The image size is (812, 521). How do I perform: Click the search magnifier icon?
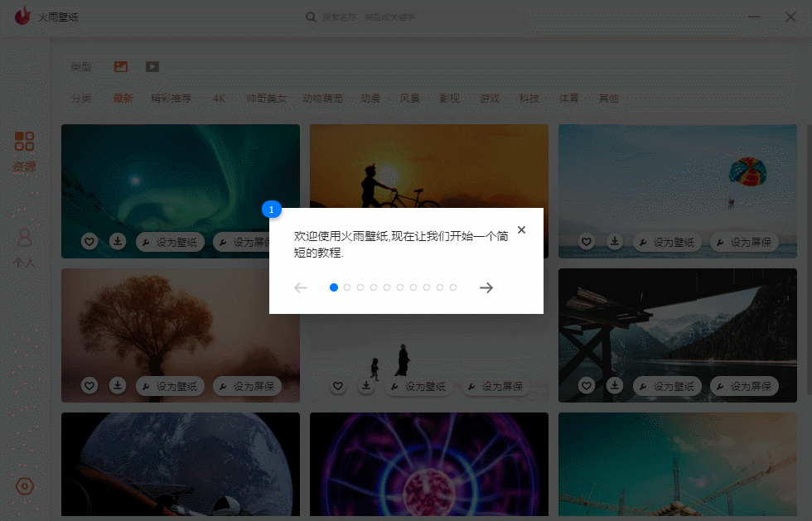(x=311, y=17)
